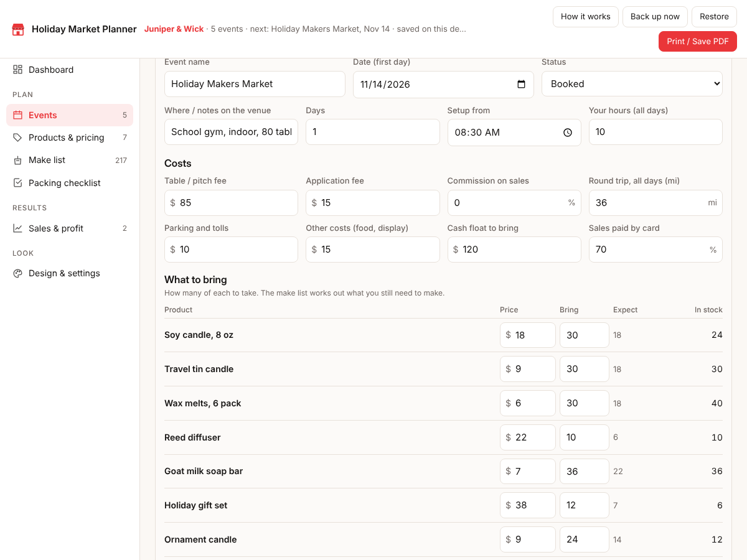The width and height of the screenshot is (747, 560).
Task: Click the Events calendar icon in sidebar
Action: click(17, 115)
